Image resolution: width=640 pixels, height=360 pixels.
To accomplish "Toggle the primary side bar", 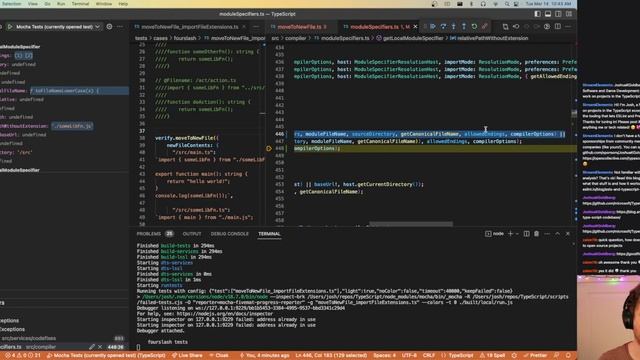I will tap(537, 14).
